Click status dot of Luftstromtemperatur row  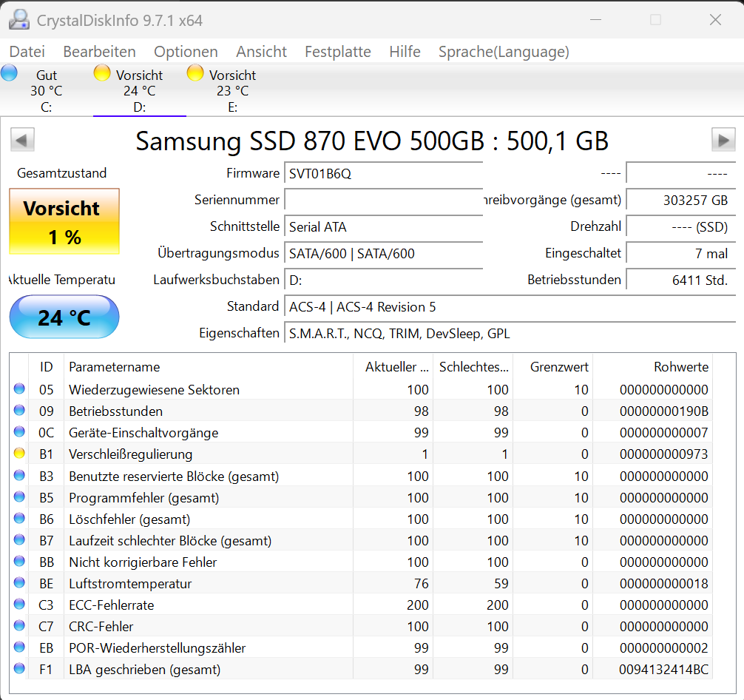[19, 582]
